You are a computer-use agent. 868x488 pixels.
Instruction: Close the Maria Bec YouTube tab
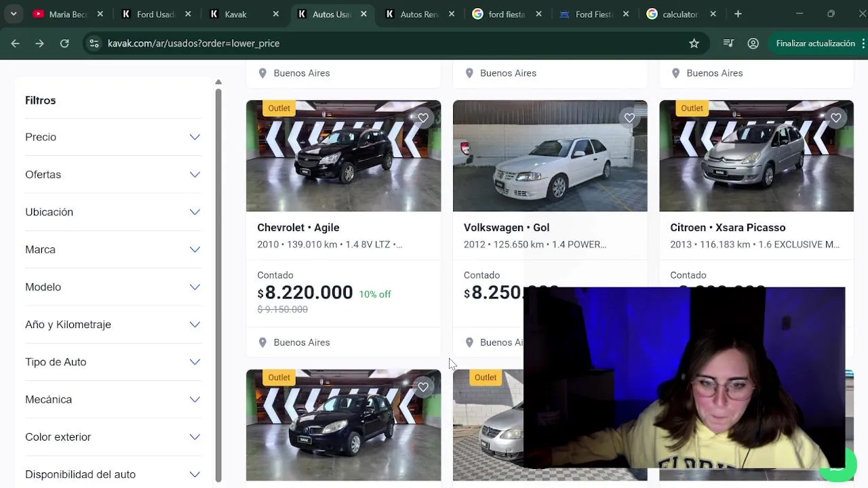[100, 14]
